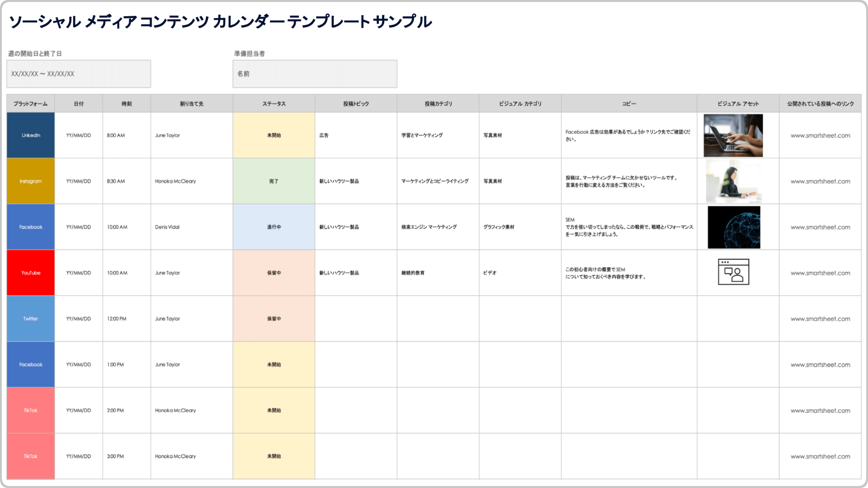Click the 8:30 AM time cell
This screenshot has width=868, height=488.
pyautogui.click(x=127, y=181)
